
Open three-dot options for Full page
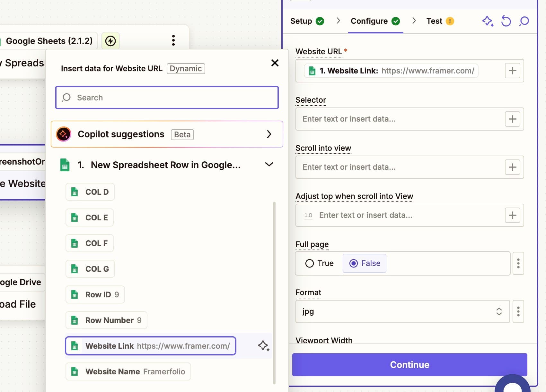518,263
